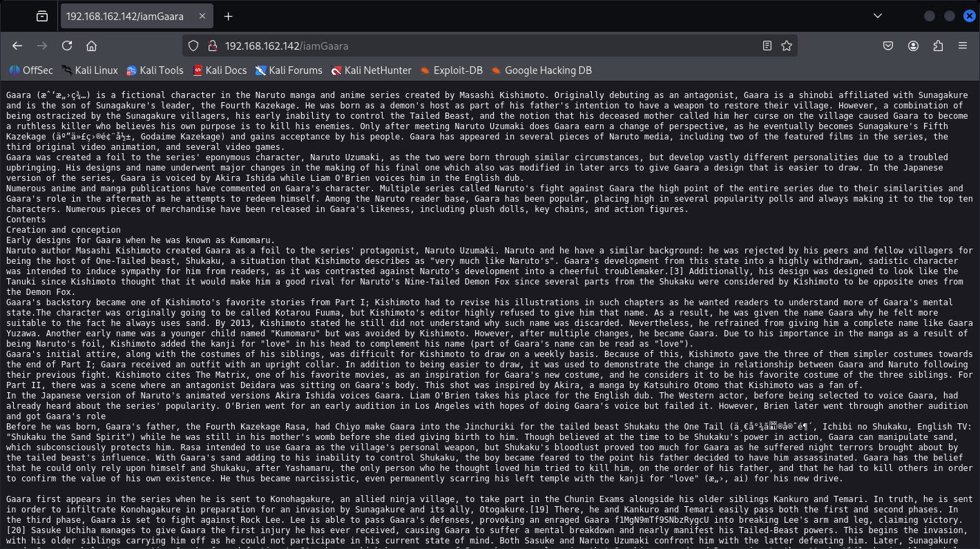Open the Google Hacking DB bookmark
980x549 pixels.
click(541, 70)
